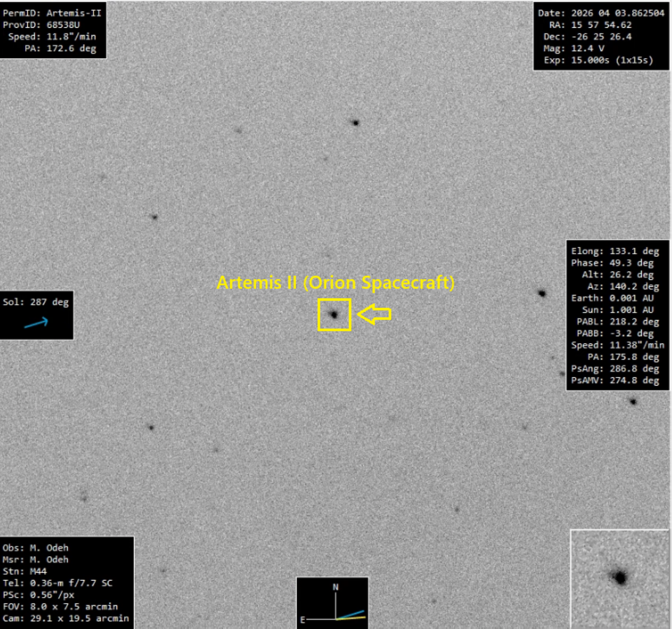Select the Stn: M44 station code
This screenshot has height=629, width=672.
(x=25, y=571)
